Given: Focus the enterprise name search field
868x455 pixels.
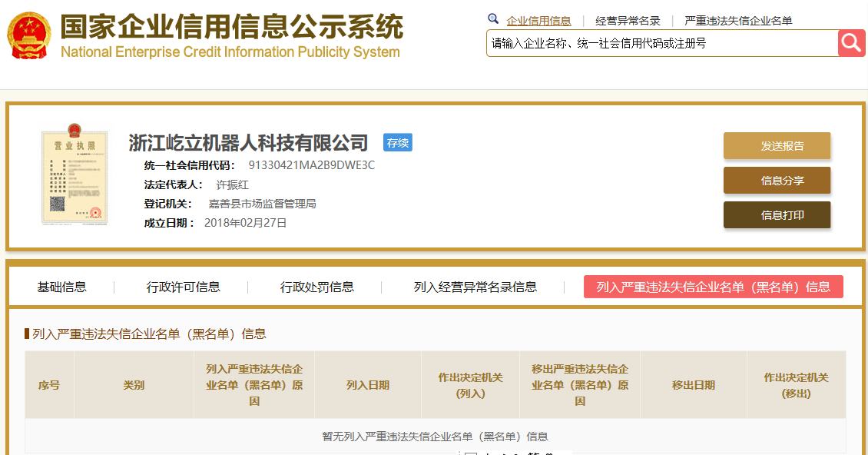Looking at the screenshot, I should click(x=662, y=43).
